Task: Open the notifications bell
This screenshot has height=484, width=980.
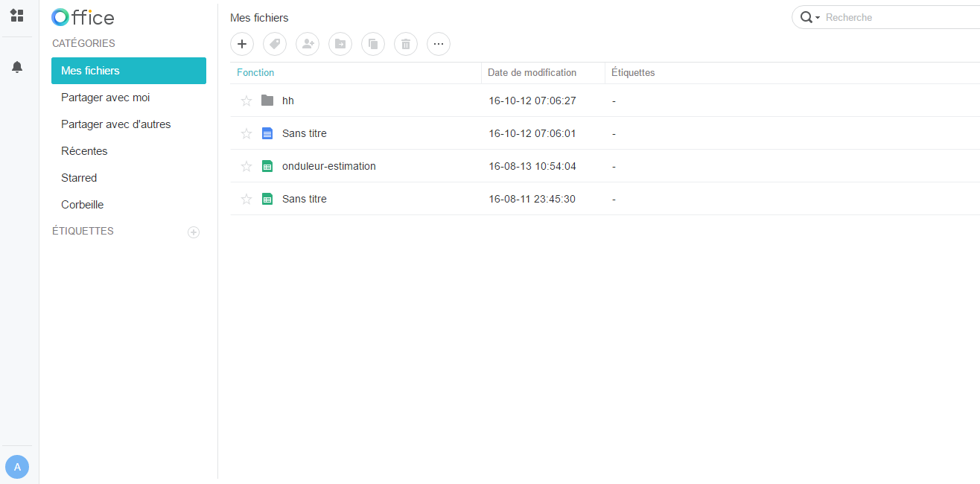Action: (17, 67)
